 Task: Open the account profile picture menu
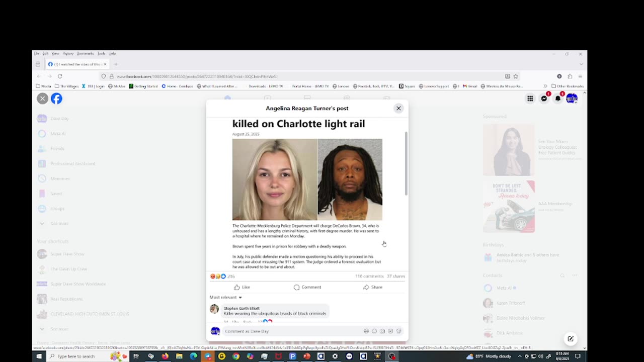(x=572, y=99)
